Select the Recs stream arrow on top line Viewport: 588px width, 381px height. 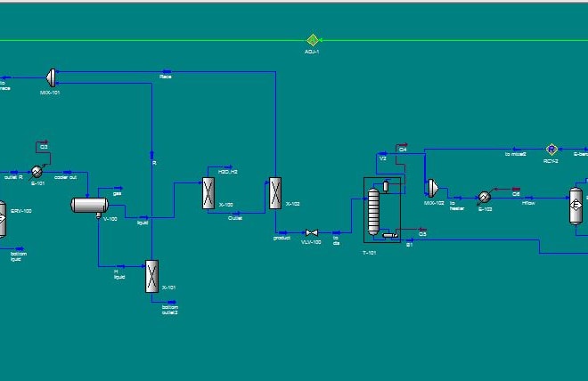[167, 71]
